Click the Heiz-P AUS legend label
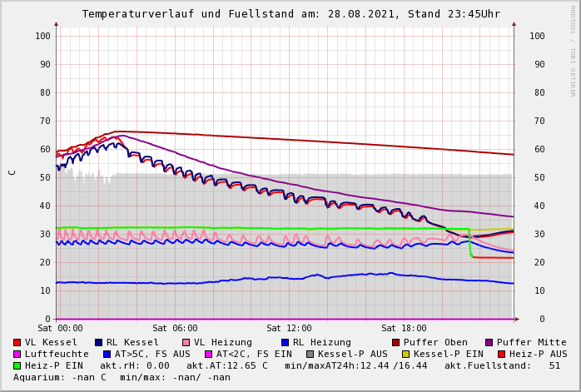Screen dimensions: 581x392 (538, 354)
